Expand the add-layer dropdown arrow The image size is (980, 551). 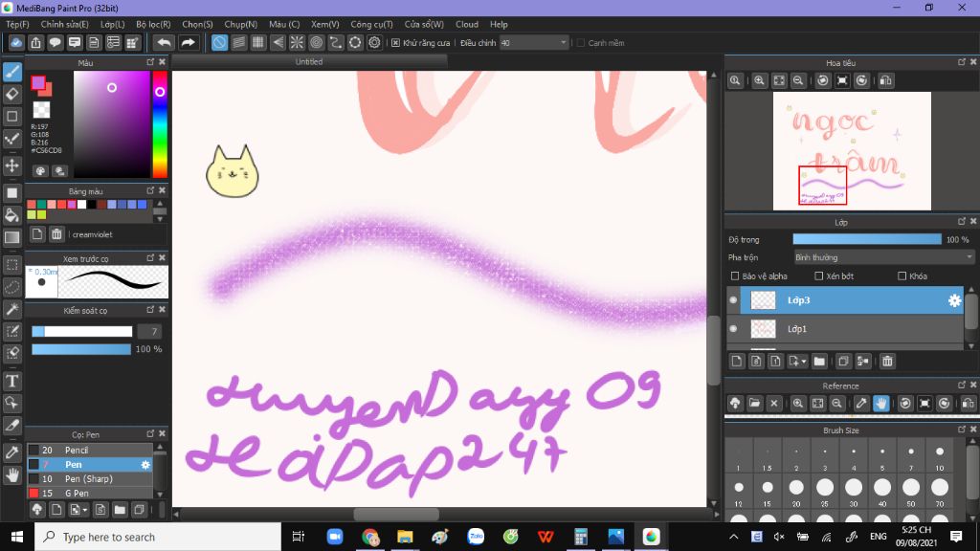point(804,361)
